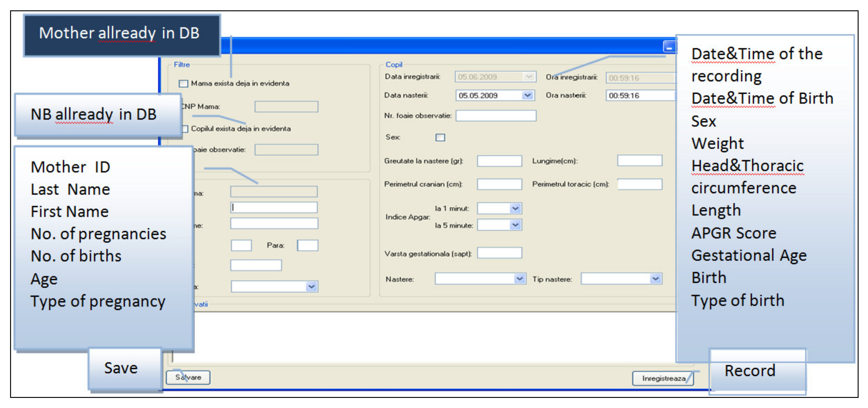Viewport: 868px width, 408px height.
Task: Open the Tip nastere dropdown
Action: (655, 279)
